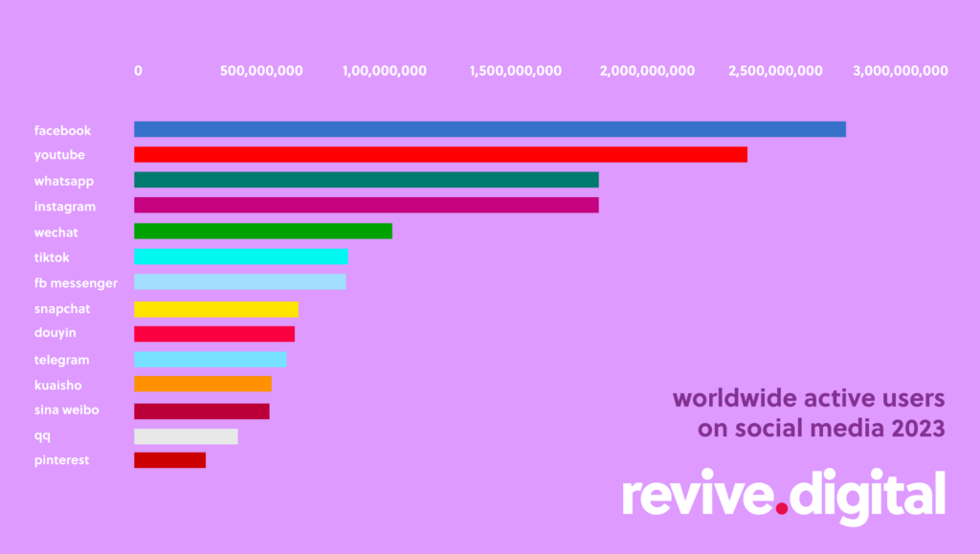980x554 pixels.
Task: Click the "tiktok" row label
Action: [52, 257]
